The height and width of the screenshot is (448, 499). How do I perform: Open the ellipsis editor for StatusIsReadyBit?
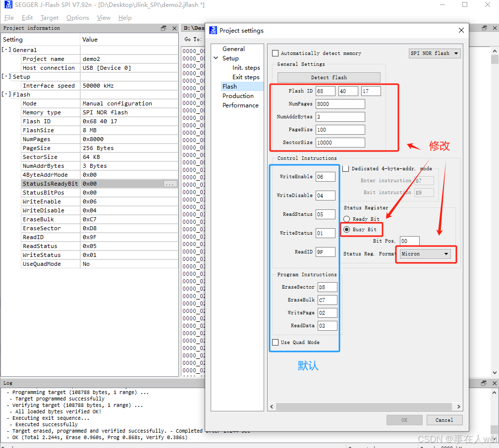pyautogui.click(x=169, y=184)
